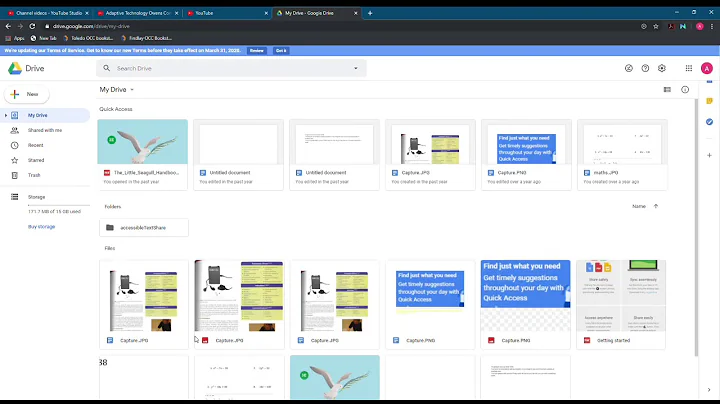The width and height of the screenshot is (720, 404).
Task: Open Chrome profile avatar in toolbar
Action: point(699,26)
